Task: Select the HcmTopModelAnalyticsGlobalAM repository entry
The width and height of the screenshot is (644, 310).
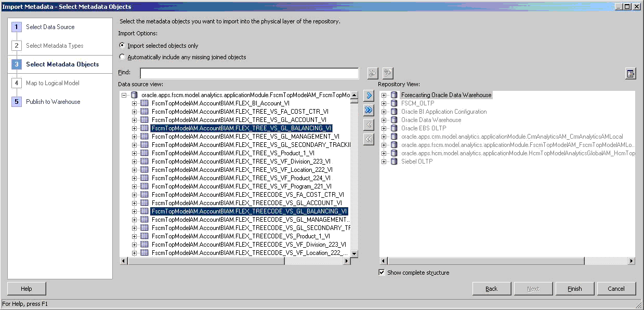Action: [518, 153]
